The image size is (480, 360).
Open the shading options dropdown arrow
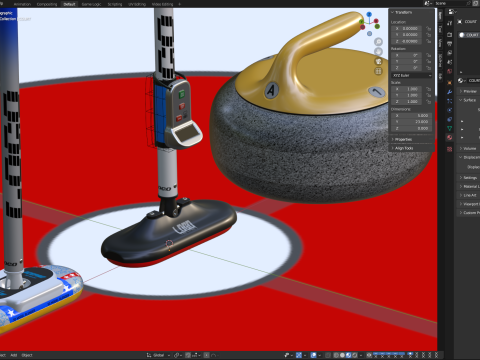(x=361, y=355)
